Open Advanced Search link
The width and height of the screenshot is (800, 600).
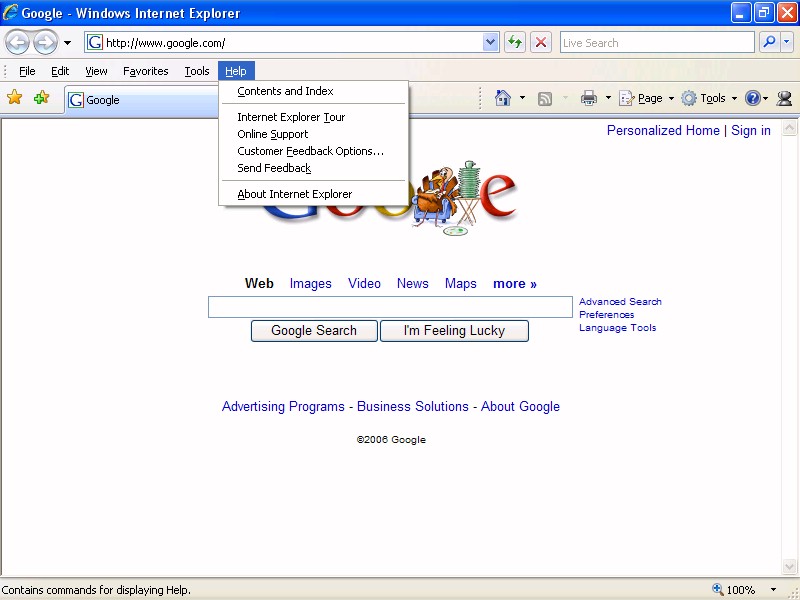tap(620, 302)
